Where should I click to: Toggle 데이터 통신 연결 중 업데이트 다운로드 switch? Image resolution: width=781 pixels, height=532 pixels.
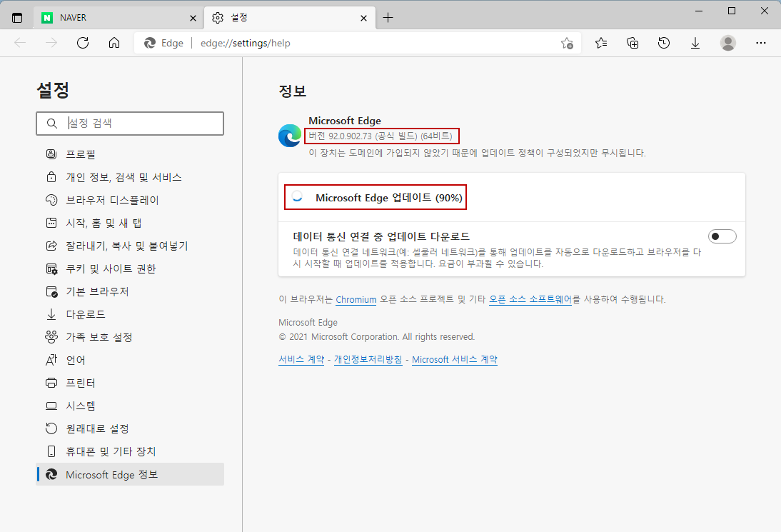coord(722,236)
